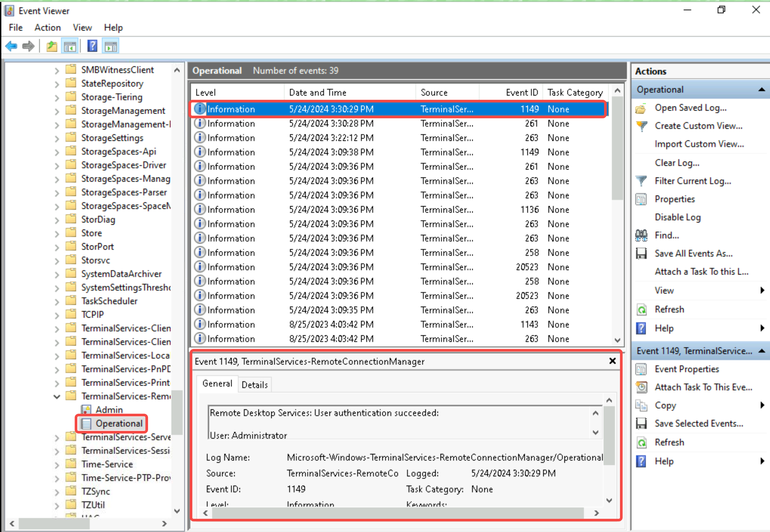Click the Filter Current Log funnel icon

pyautogui.click(x=641, y=181)
